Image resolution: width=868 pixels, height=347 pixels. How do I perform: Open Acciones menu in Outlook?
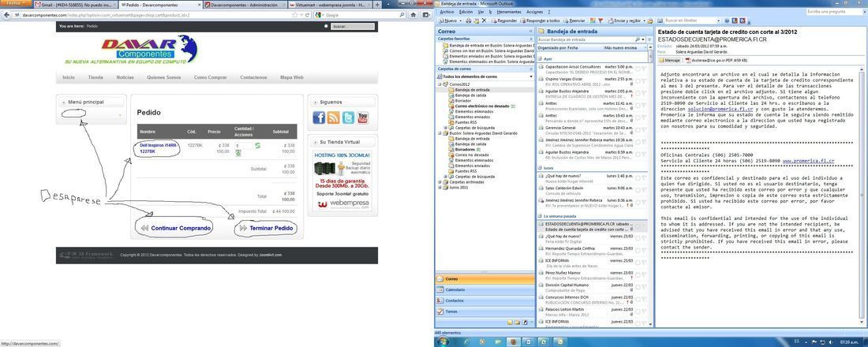coord(535,12)
